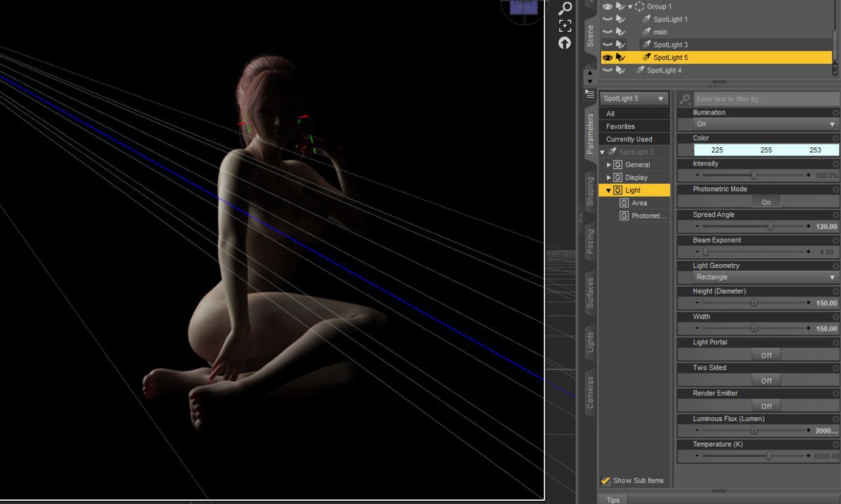
Task: Switch to the Cameras tab
Action: click(x=590, y=392)
